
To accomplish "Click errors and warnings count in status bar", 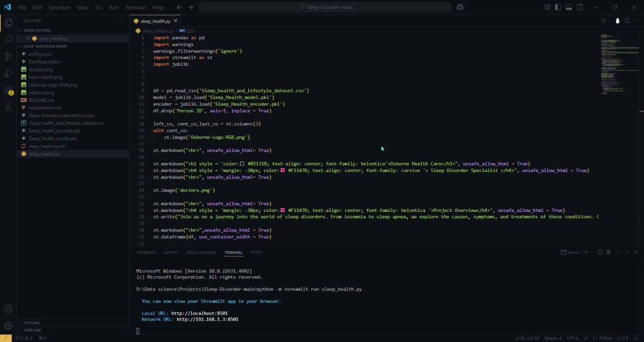I will point(24,338).
